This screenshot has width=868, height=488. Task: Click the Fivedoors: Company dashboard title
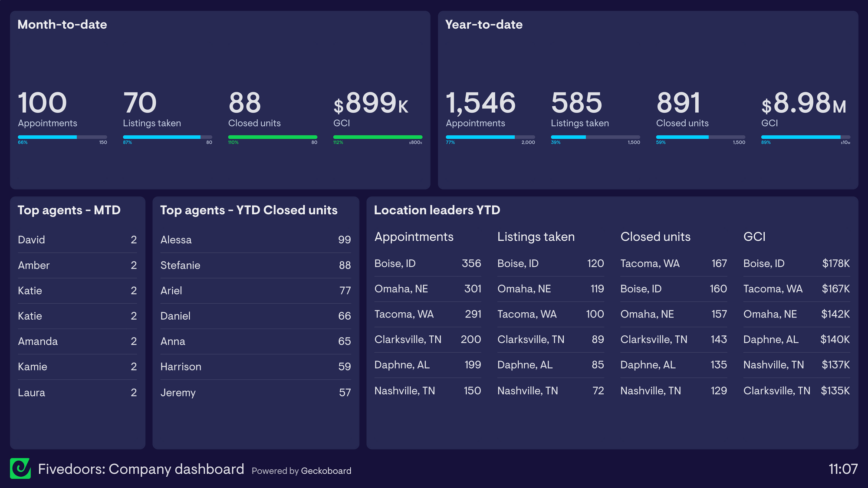(141, 469)
